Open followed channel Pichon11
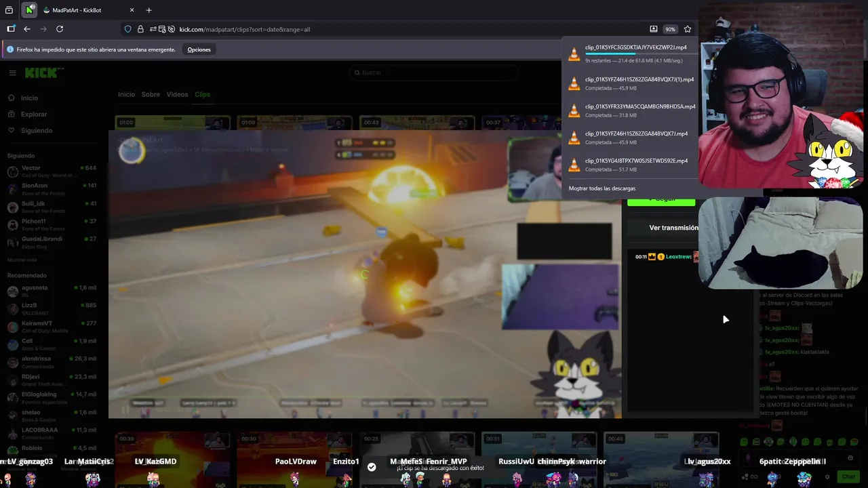Screen dimensions: 868x488 tap(53, 224)
